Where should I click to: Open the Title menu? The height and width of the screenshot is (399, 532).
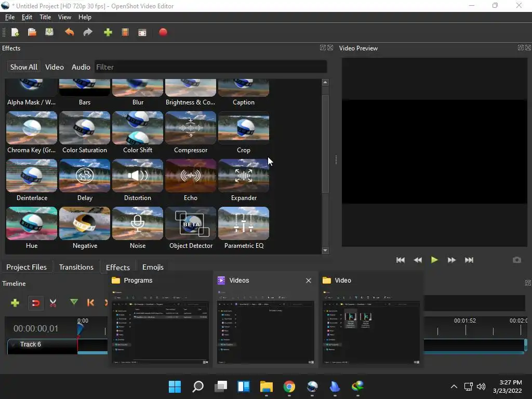45,17
